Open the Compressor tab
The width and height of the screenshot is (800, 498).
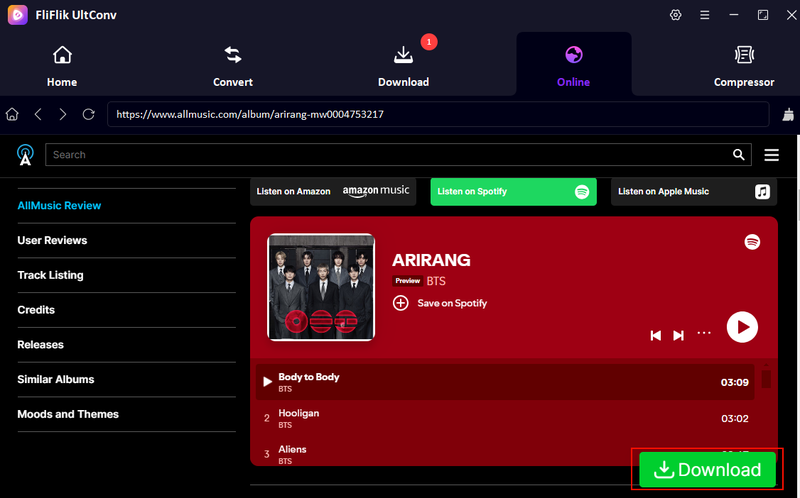click(x=744, y=66)
